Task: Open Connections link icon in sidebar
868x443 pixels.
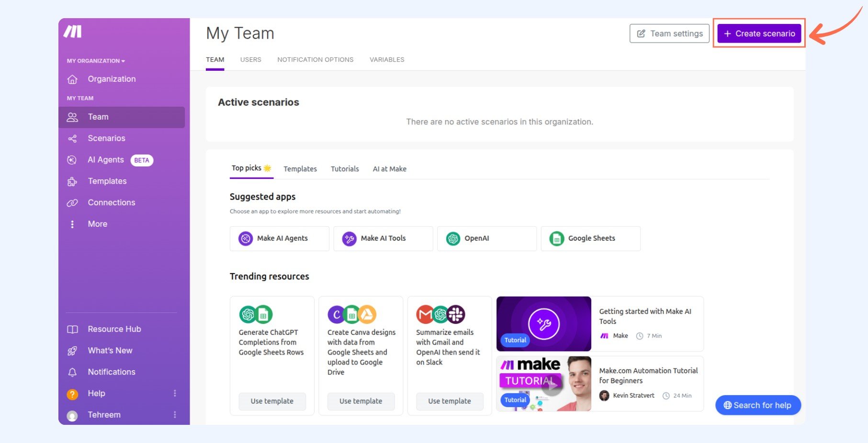Action: pos(72,203)
